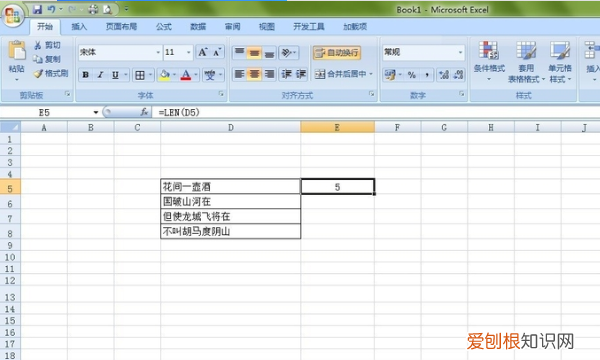Screen dimensions: 600x360
Task: Open 条件格式 conditional formatting
Action: click(489, 61)
